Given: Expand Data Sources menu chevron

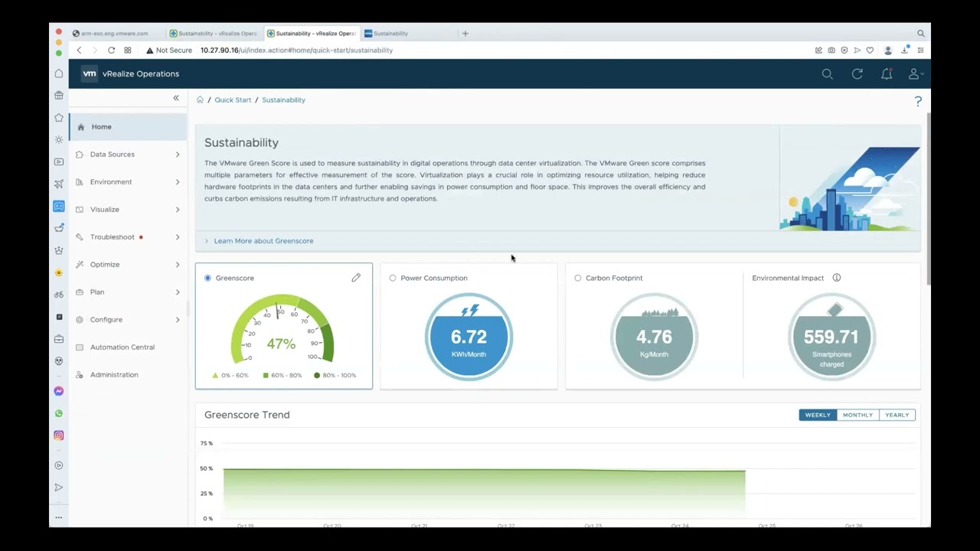Looking at the screenshot, I should pos(178,155).
